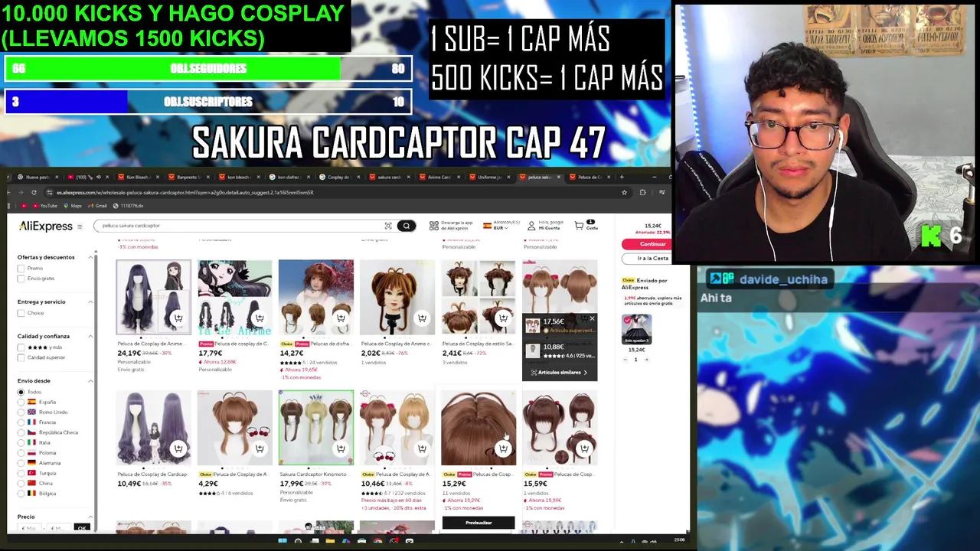Enable the Choice filter checkbox
980x551 pixels.
[21, 313]
